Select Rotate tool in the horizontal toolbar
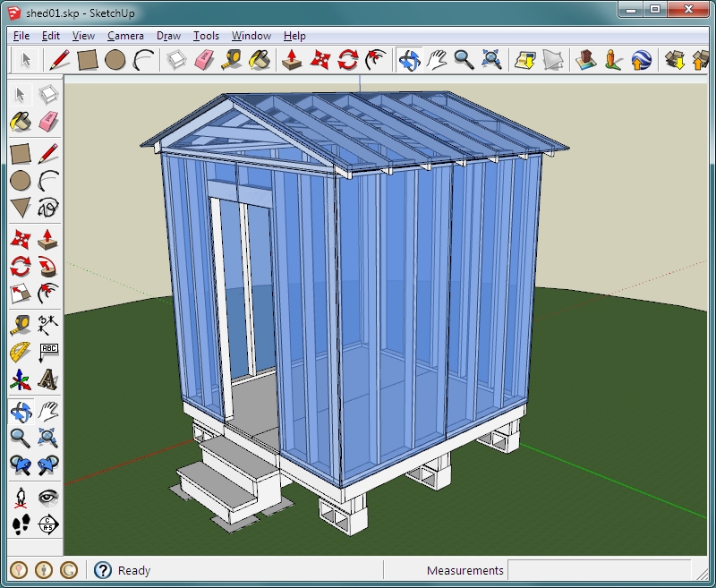Viewport: 716px width, 588px height. 348,60
